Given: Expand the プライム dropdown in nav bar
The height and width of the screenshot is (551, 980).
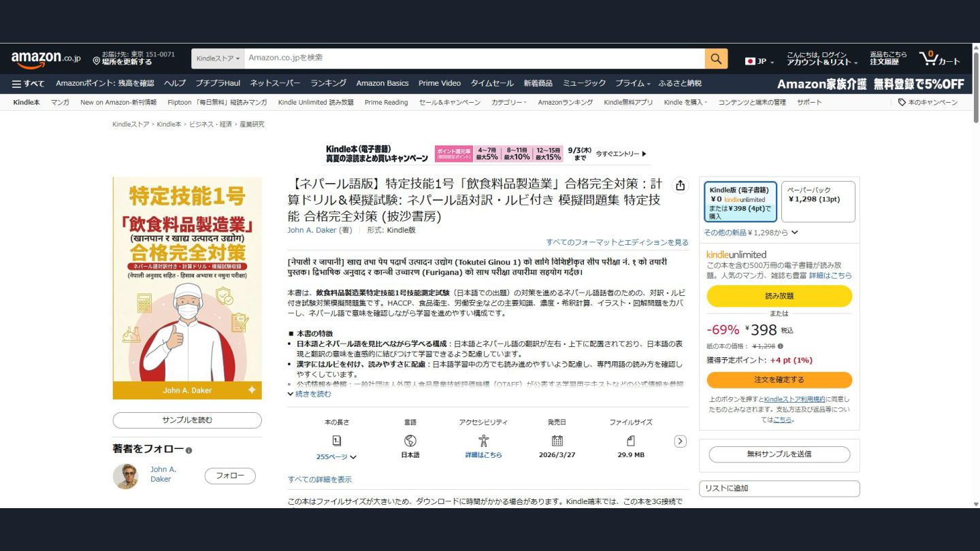Looking at the screenshot, I should pyautogui.click(x=633, y=84).
